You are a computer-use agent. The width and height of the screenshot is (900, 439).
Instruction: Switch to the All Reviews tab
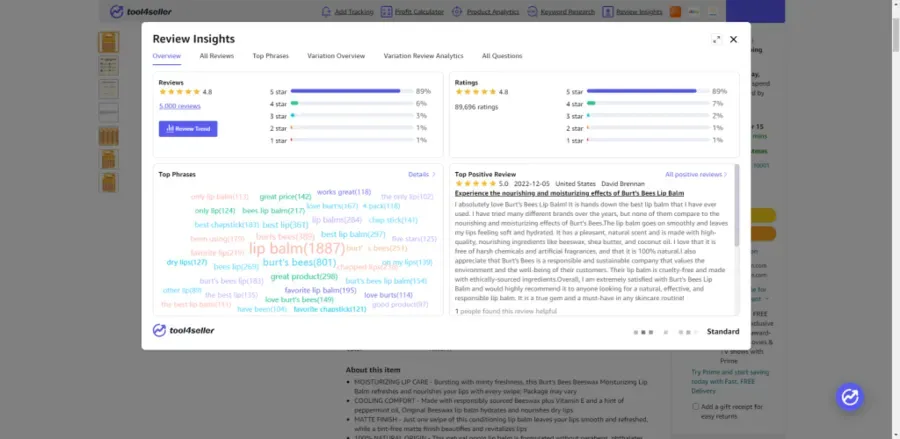click(216, 56)
